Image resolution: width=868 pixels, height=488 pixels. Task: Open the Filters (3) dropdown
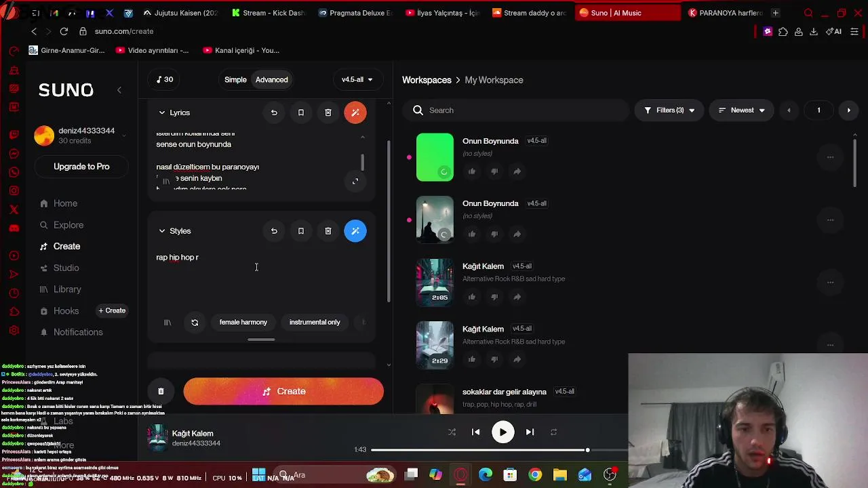[x=669, y=110]
